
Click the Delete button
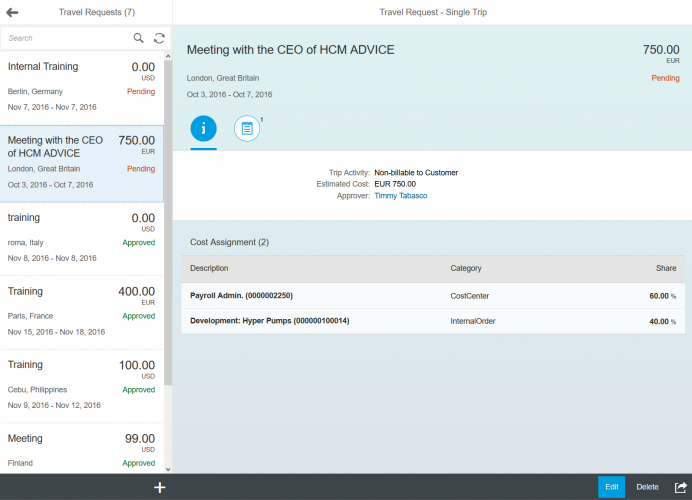pos(647,487)
